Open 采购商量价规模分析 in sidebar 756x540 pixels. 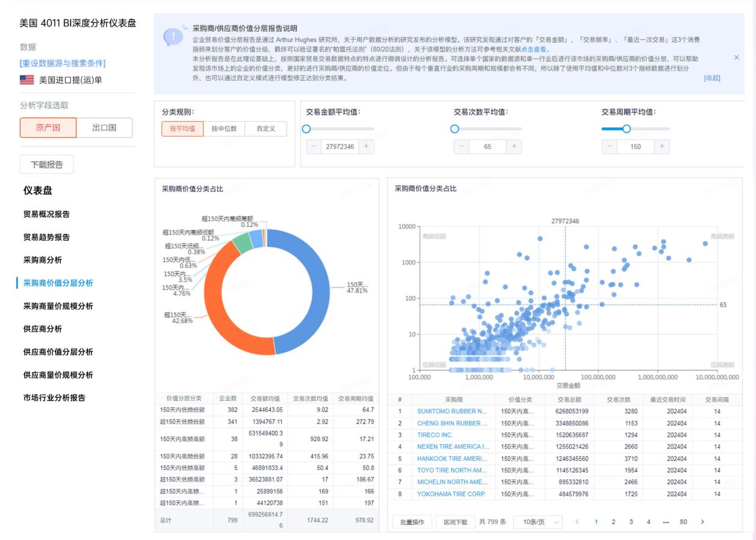(58, 306)
